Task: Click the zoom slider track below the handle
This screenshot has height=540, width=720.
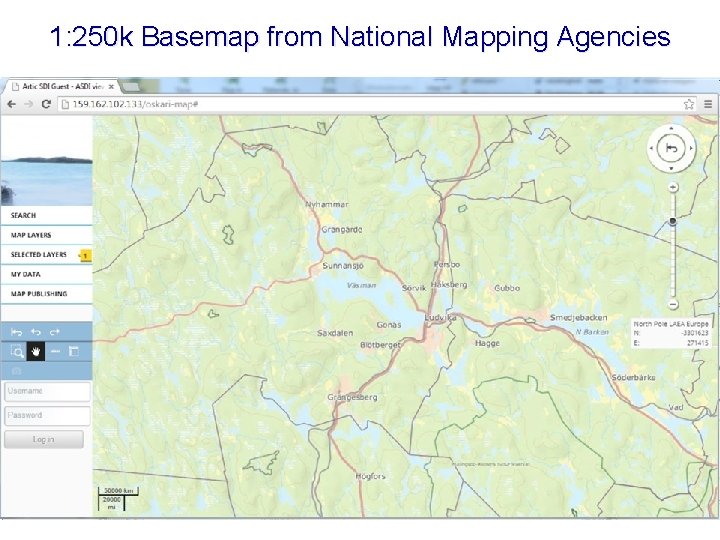Action: [x=673, y=262]
